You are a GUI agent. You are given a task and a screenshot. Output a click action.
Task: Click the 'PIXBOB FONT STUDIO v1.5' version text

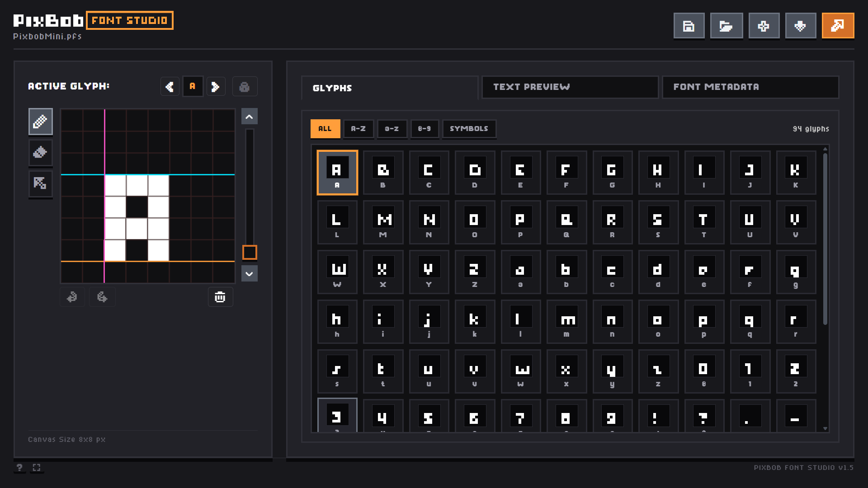[803, 468]
